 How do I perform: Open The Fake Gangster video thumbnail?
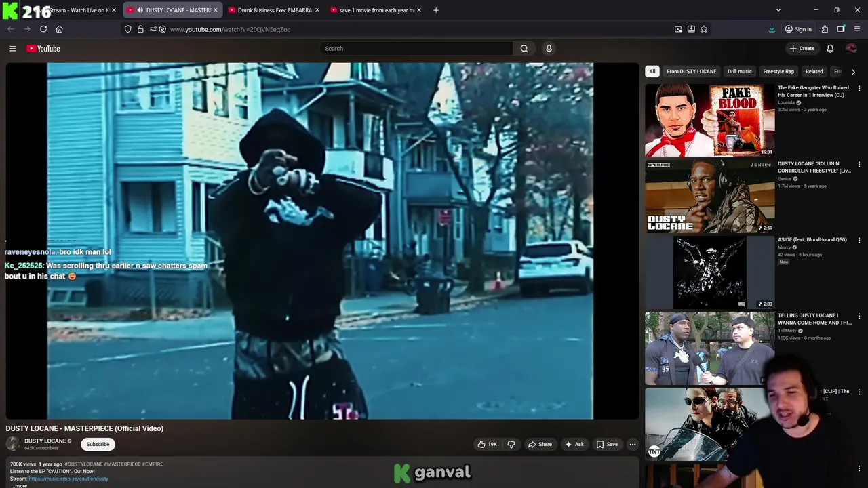coord(709,121)
